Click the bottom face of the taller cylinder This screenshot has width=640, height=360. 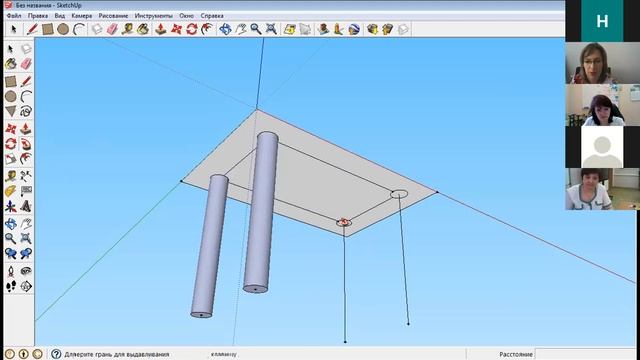(x=256, y=289)
